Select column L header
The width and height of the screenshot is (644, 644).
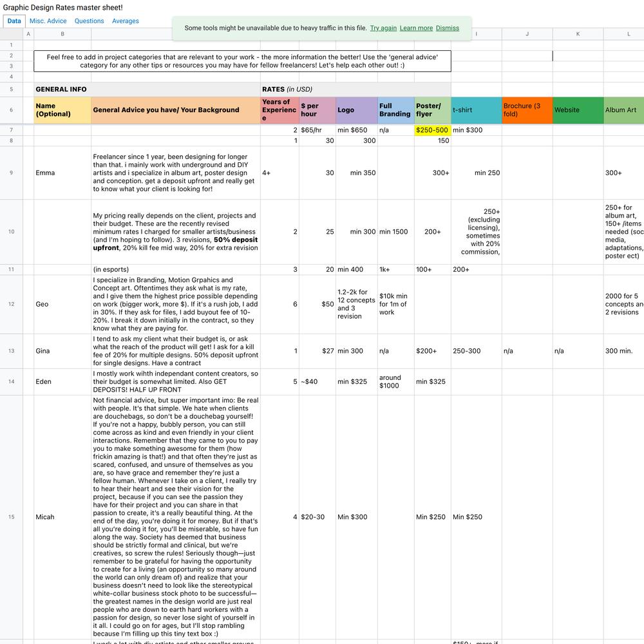[x=624, y=34]
